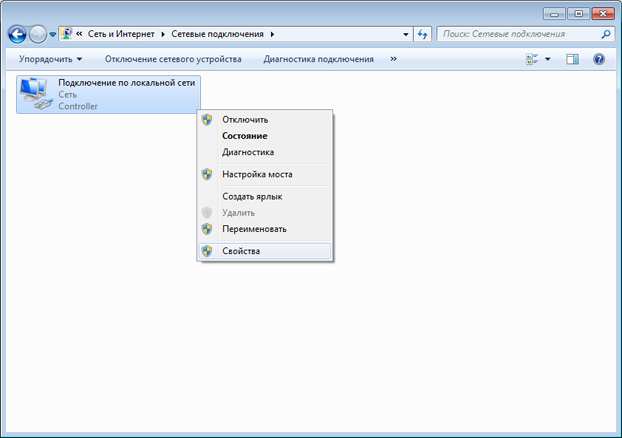Open Состояние from the context menu

[265, 136]
